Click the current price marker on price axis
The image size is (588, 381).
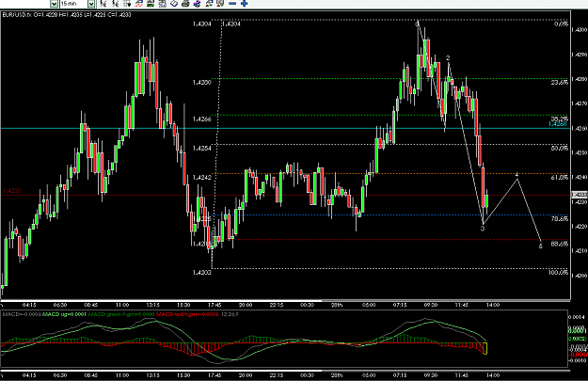point(580,195)
